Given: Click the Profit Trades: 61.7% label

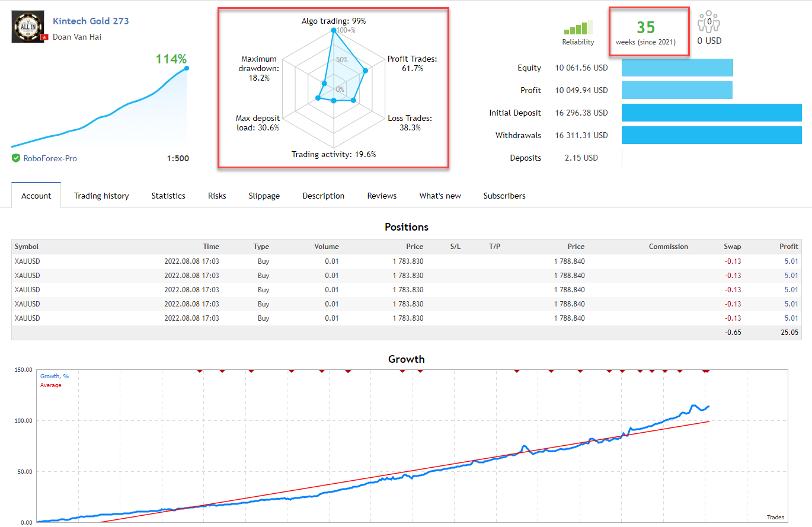Looking at the screenshot, I should coord(412,63).
